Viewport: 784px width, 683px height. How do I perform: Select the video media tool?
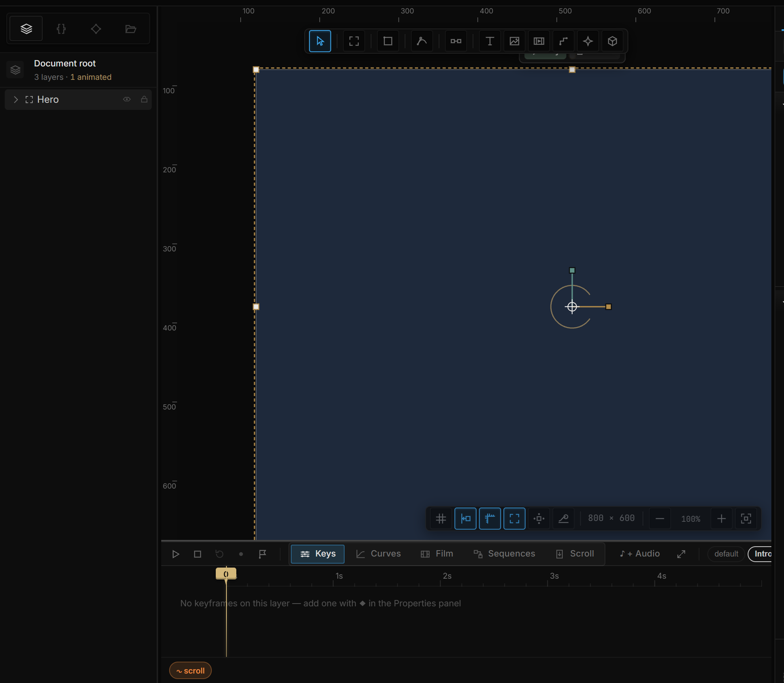pyautogui.click(x=539, y=41)
